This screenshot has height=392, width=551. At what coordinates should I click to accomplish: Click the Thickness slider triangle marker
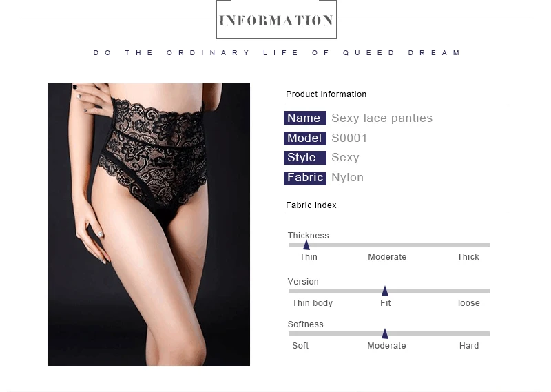coord(306,245)
